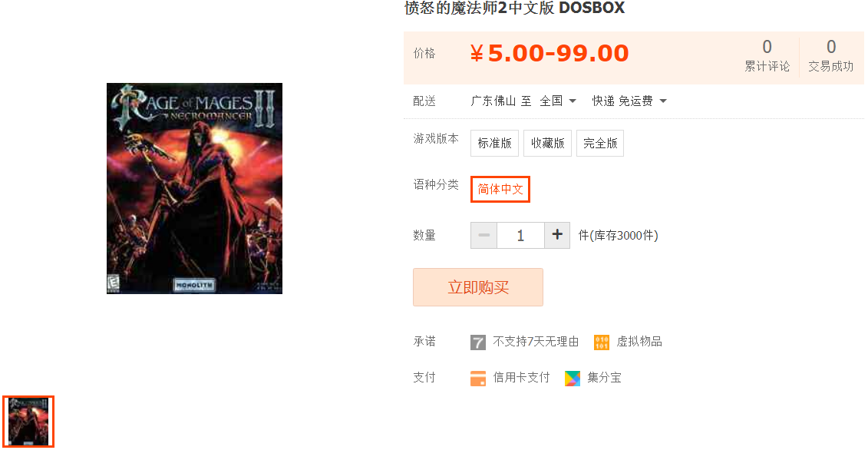Select the small product thumbnail image
Viewport: 868px width, 450px height.
[x=28, y=422]
